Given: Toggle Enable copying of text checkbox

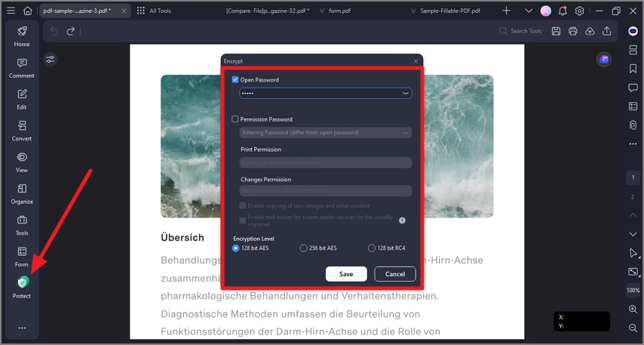Looking at the screenshot, I should click(x=243, y=205).
